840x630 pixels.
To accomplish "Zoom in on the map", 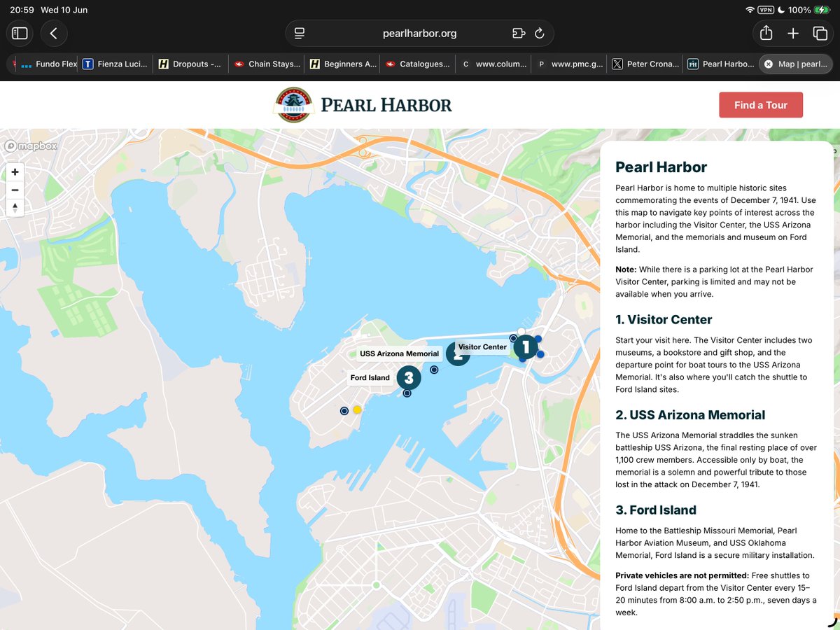I will (15, 171).
